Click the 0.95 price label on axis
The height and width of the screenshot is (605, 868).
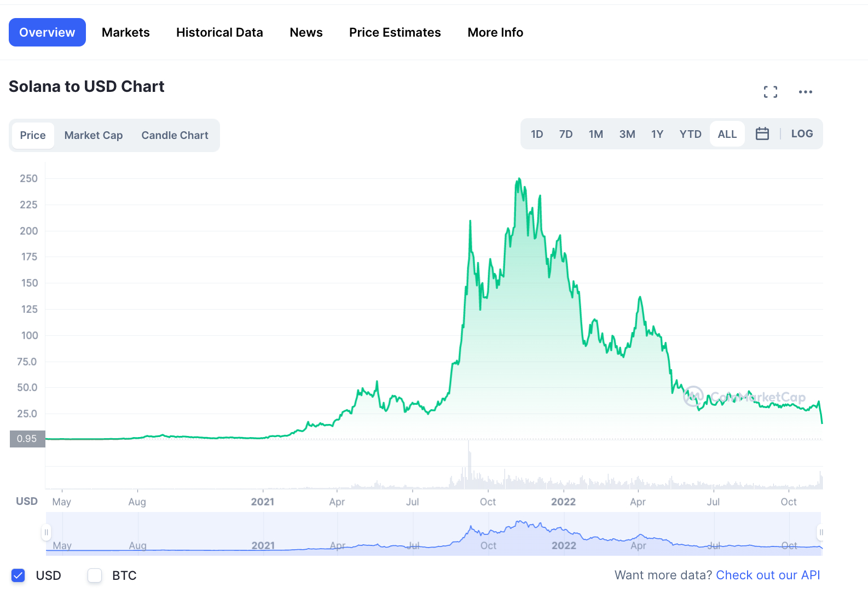[27, 439]
